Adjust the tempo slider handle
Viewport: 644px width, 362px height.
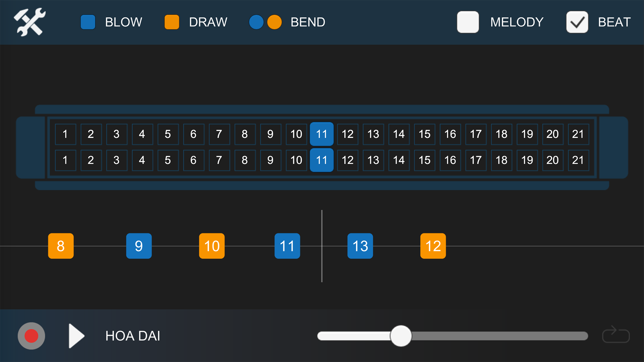pos(401,336)
